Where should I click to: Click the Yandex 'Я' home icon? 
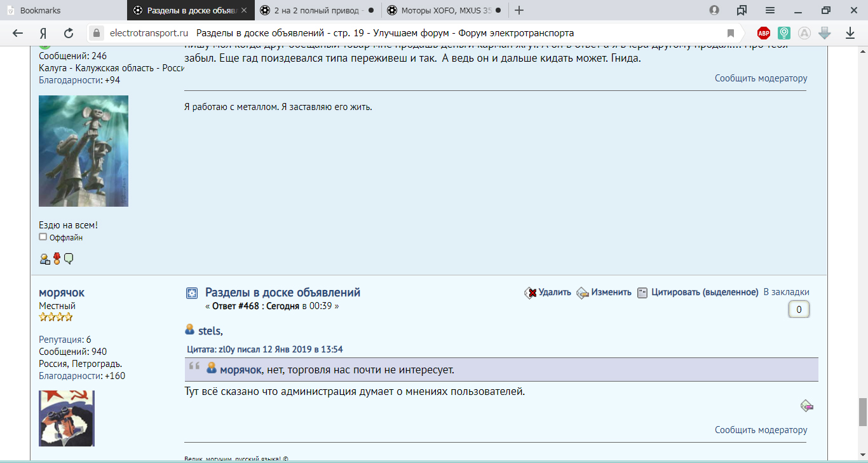pyautogui.click(x=43, y=33)
